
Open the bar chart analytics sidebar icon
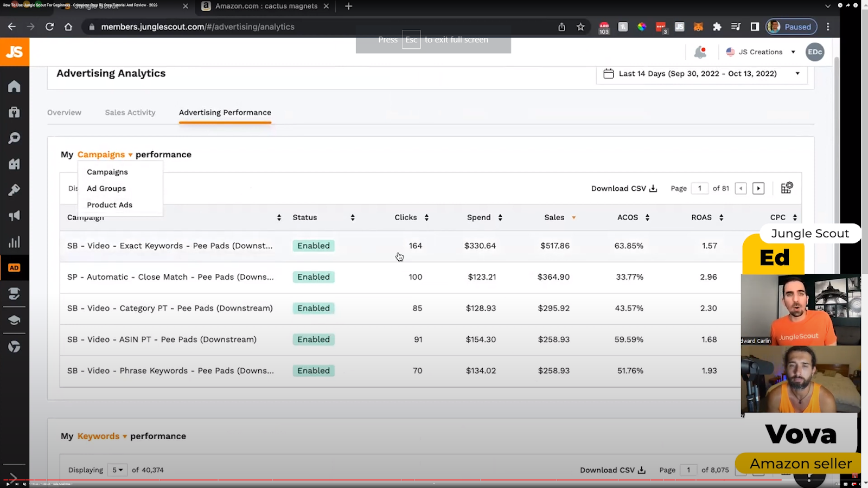click(x=14, y=242)
